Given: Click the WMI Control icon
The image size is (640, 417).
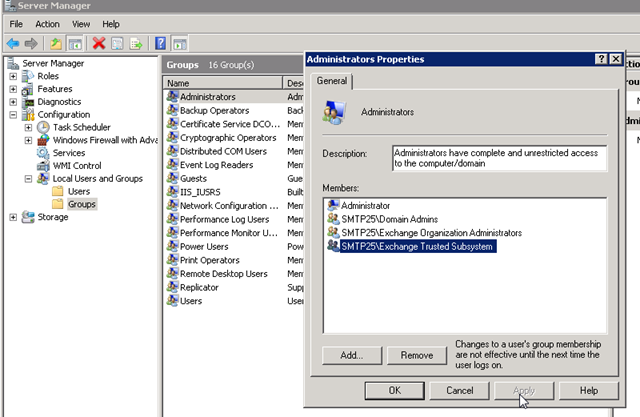Looking at the screenshot, I should click(x=43, y=166).
